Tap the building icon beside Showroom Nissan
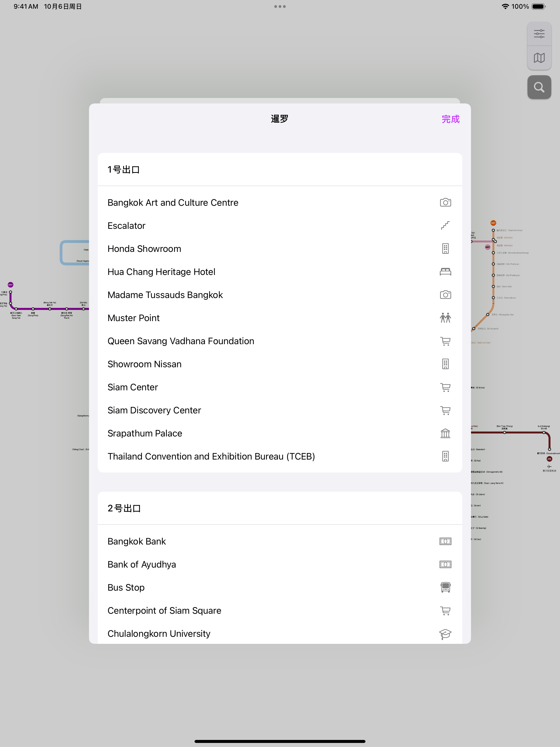The height and width of the screenshot is (747, 560). (x=445, y=364)
